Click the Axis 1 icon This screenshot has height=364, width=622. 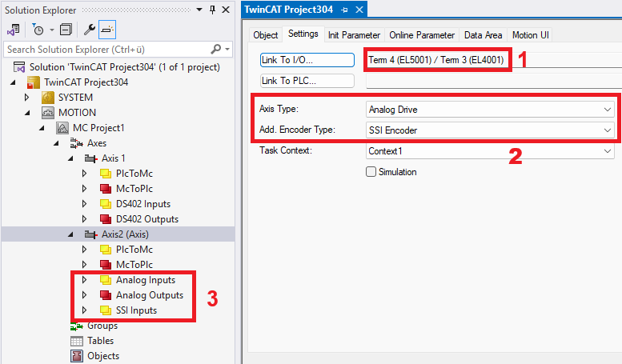[x=90, y=158]
